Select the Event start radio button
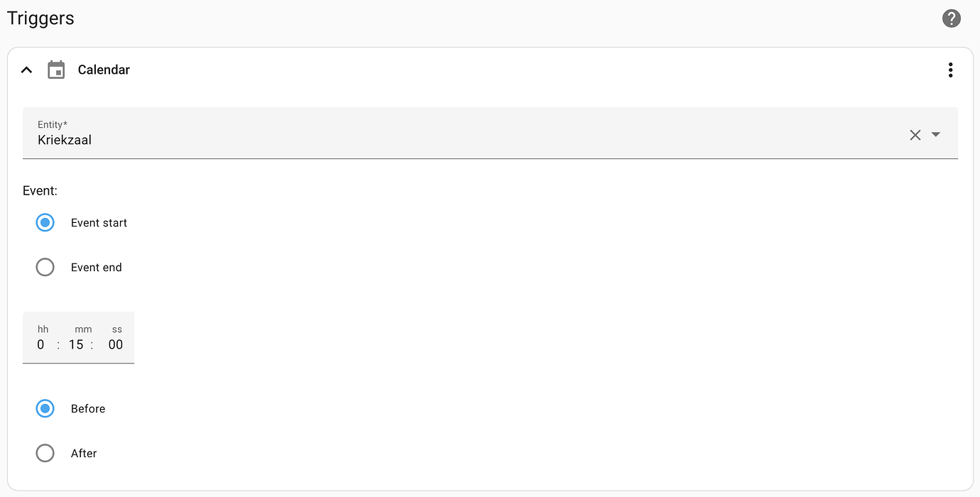Screen dimensions: 980x497 [x=45, y=222]
